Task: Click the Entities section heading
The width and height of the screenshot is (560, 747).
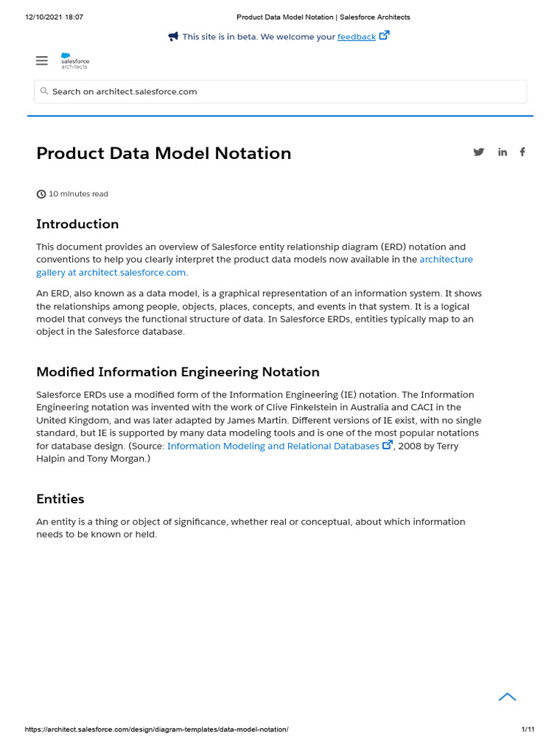Action: (x=61, y=499)
